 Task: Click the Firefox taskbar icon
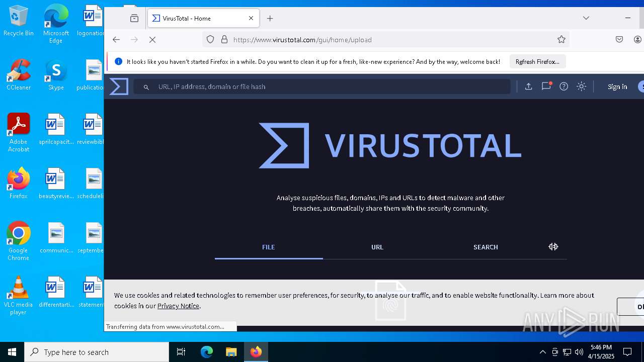point(256,352)
